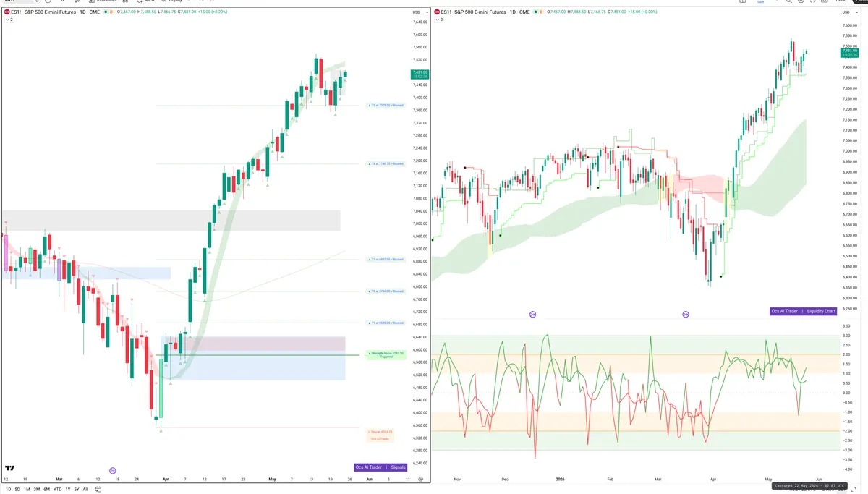Click the purple event marker on left chart
868x494 pixels.
pos(113,470)
